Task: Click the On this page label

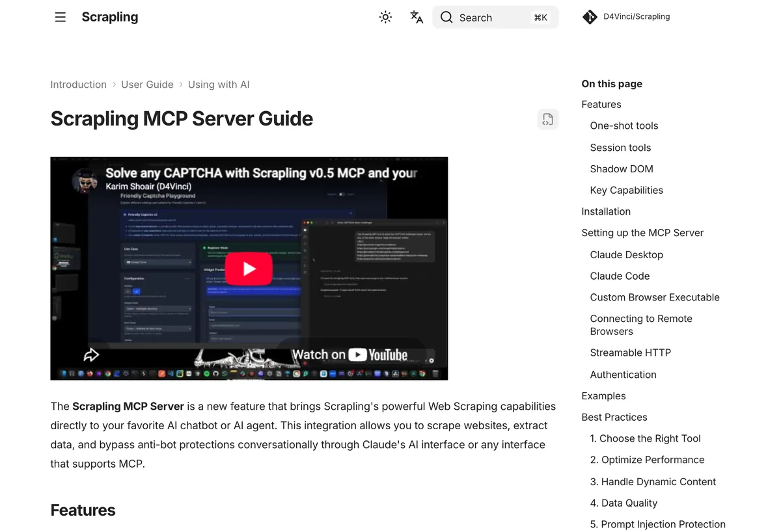Action: tap(612, 84)
